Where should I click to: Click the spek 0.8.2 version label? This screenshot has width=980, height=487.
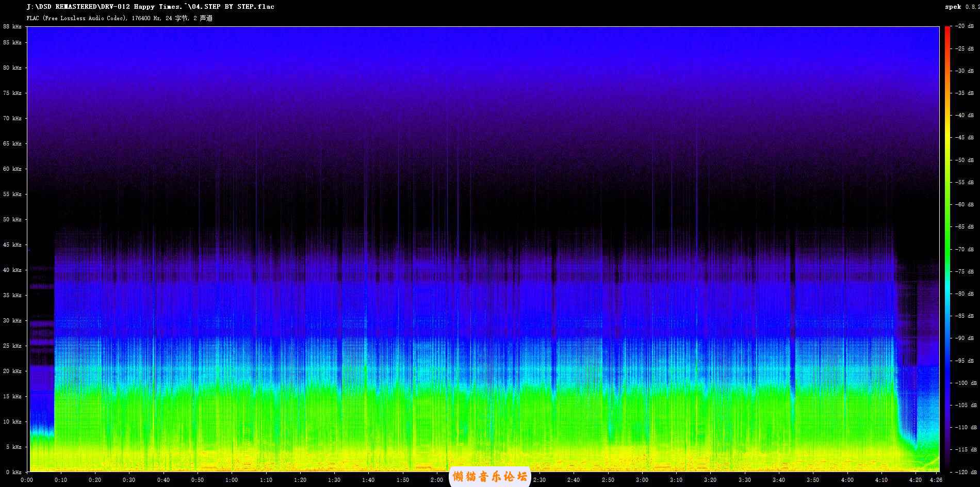pos(962,7)
